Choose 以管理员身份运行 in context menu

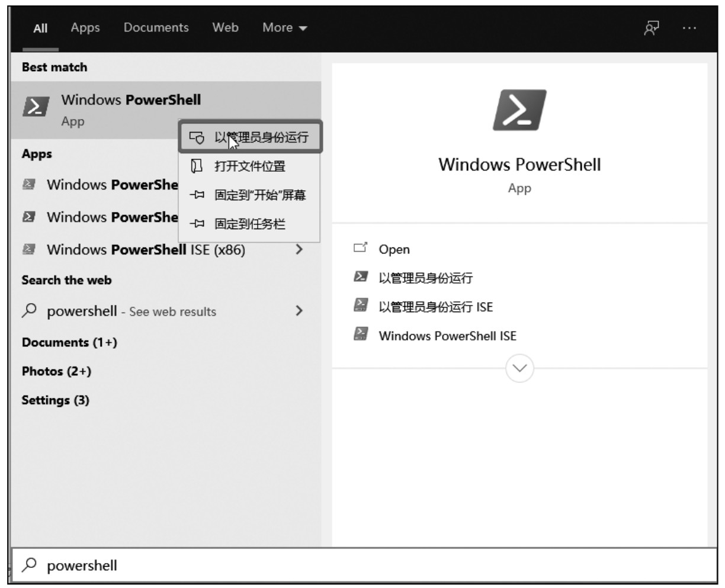(250, 138)
